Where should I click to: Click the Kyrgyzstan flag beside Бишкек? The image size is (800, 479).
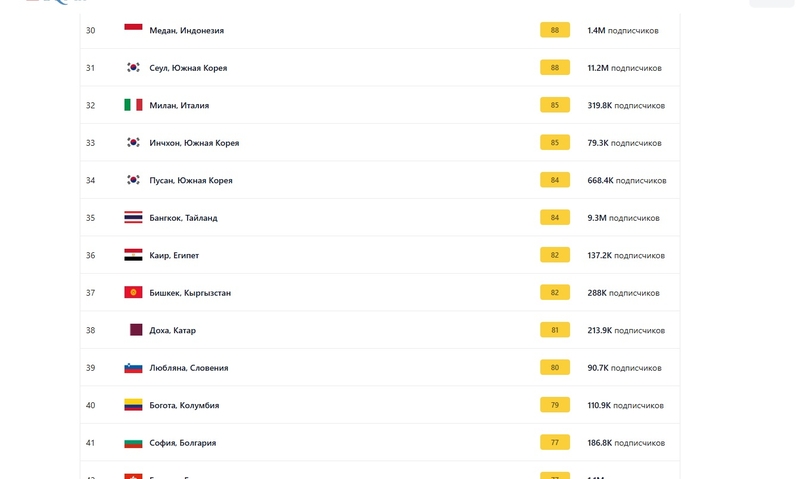click(133, 293)
